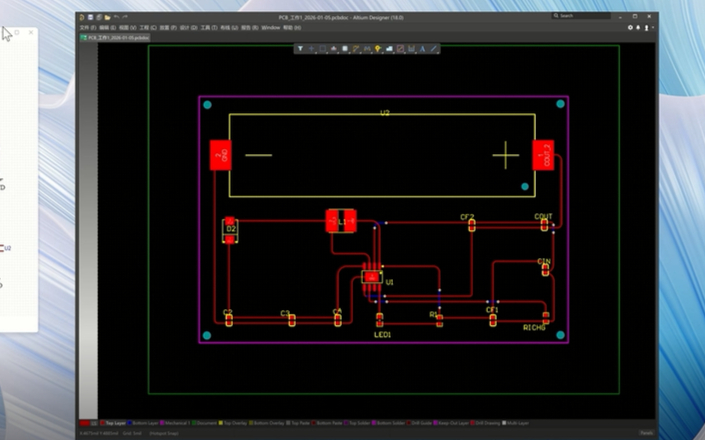Open the PCB document tab
Image resolution: width=705 pixels, height=440 pixels.
112,37
